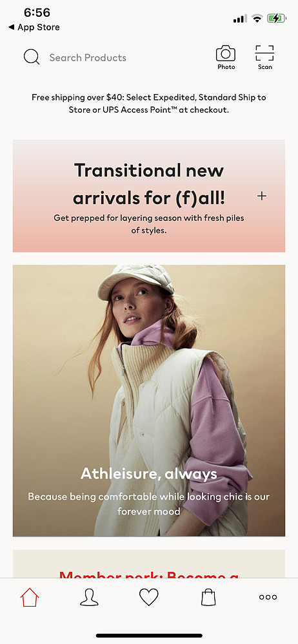Image resolution: width=298 pixels, height=644 pixels.
Task: Return to App Store back link
Action: click(34, 27)
